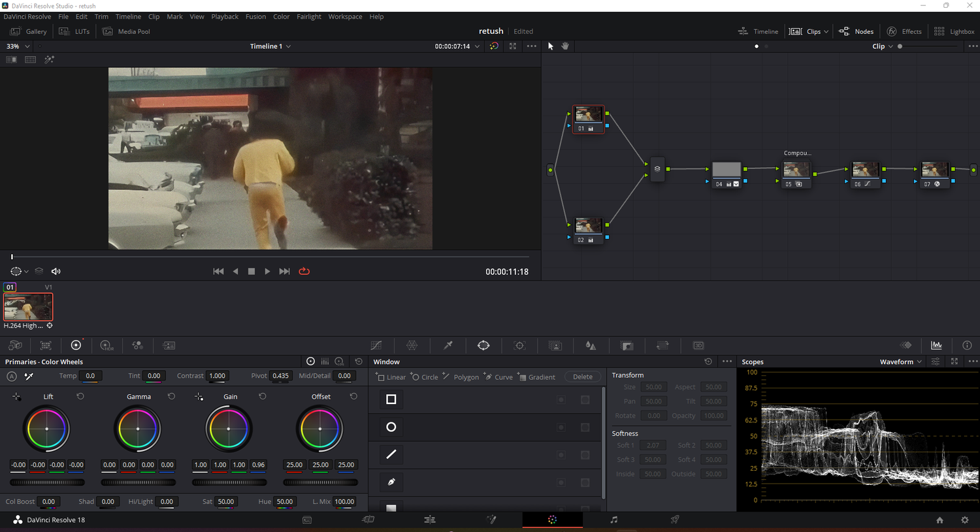Select the compound node 05
Viewport: 980px width, 532px height.
coord(796,175)
